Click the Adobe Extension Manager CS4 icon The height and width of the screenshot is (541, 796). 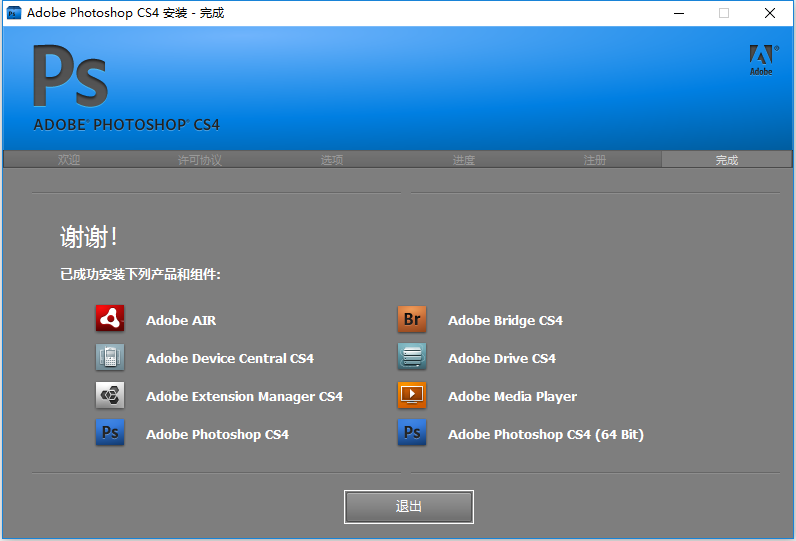[110, 395]
